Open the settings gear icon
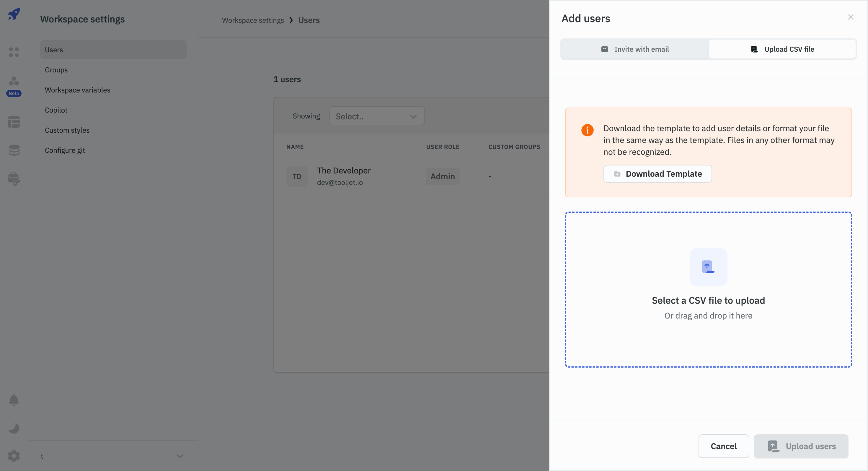This screenshot has height=471, width=868. [14, 456]
